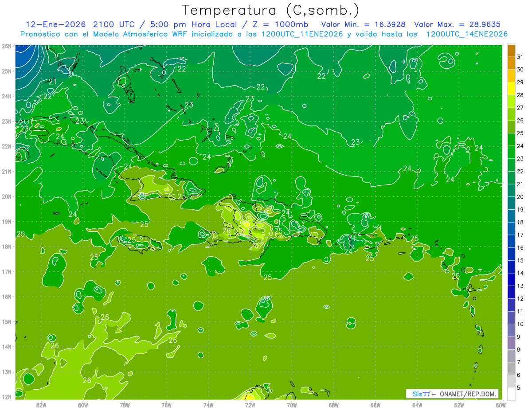Select the legend color band between 30 and 31

pyautogui.click(x=511, y=63)
